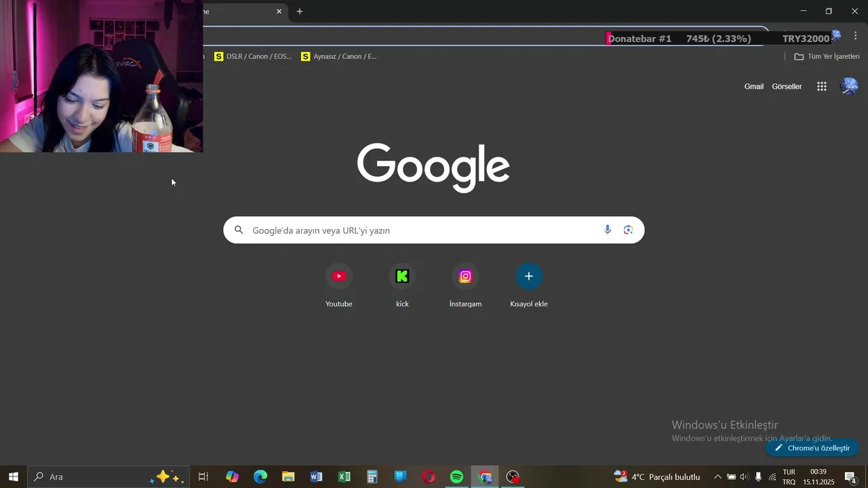Start a voice search with the microphone
The height and width of the screenshot is (488, 868).
[x=608, y=230]
